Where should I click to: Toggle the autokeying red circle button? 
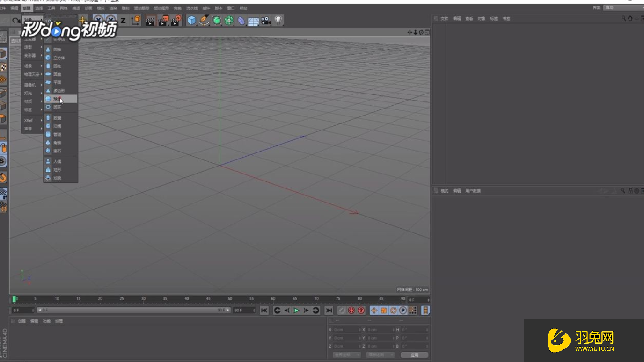coord(351,311)
